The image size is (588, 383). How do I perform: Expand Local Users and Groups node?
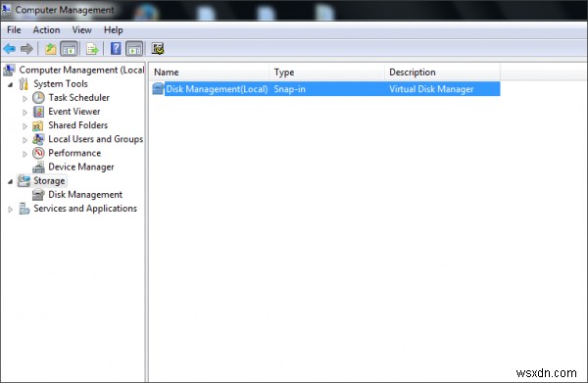click(24, 140)
